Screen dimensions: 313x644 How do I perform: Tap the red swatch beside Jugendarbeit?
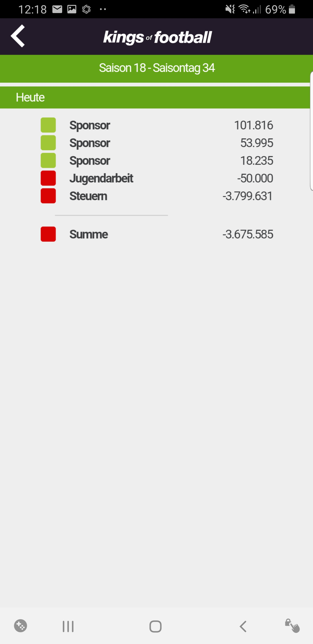pyautogui.click(x=48, y=178)
